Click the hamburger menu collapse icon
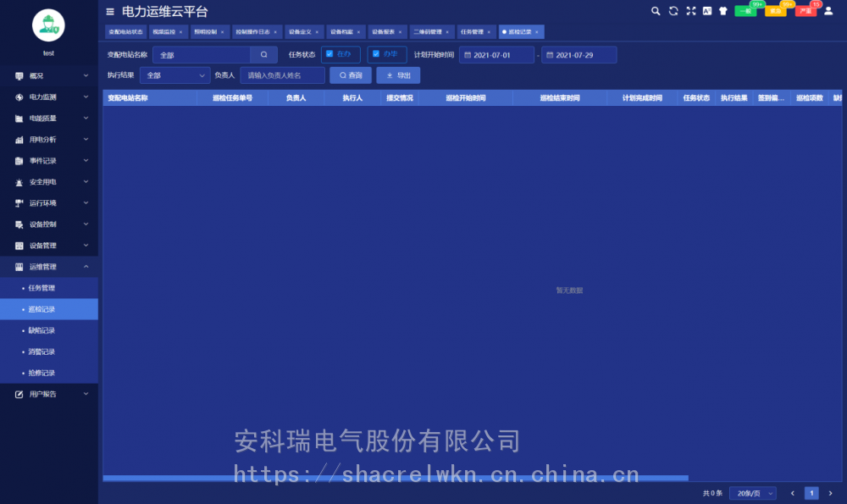 click(x=110, y=12)
